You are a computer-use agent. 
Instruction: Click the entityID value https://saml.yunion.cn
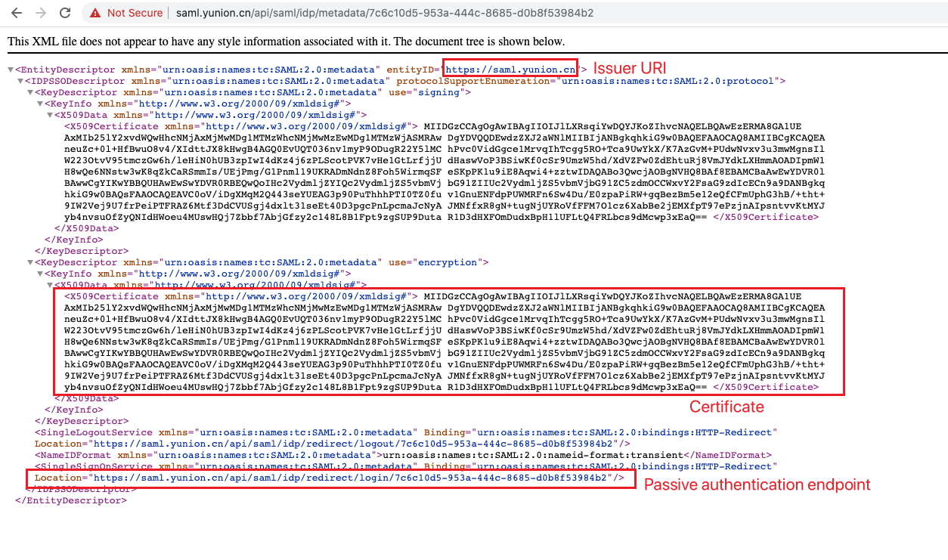pyautogui.click(x=510, y=70)
